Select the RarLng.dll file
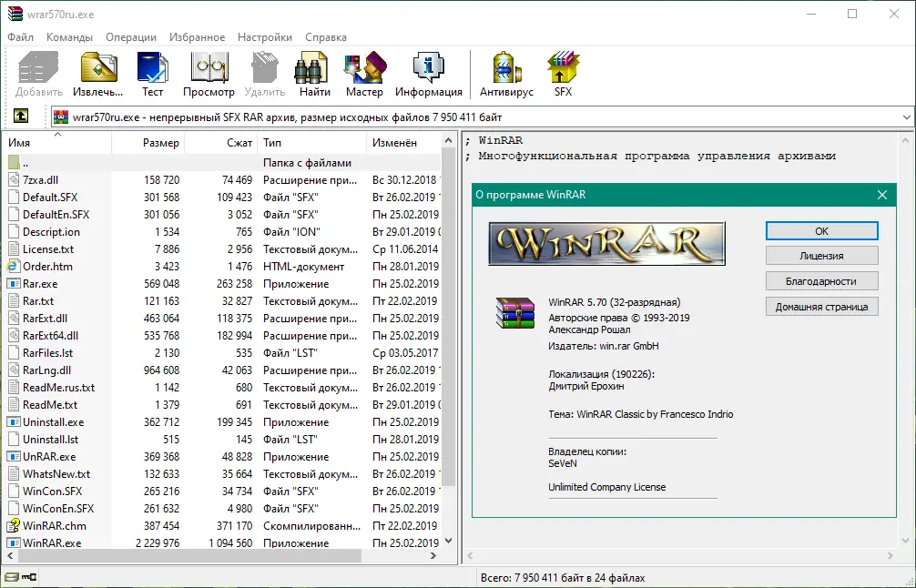Screen dimensions: 916x588 (x=224, y=370)
